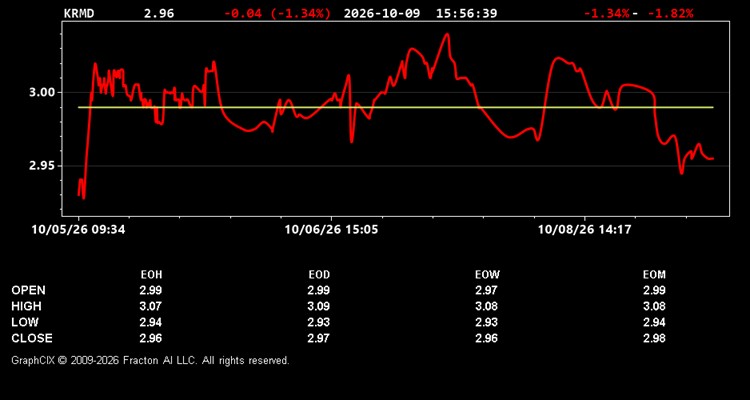Click the EOM low value 2.94
The image size is (750, 400).
click(x=654, y=322)
